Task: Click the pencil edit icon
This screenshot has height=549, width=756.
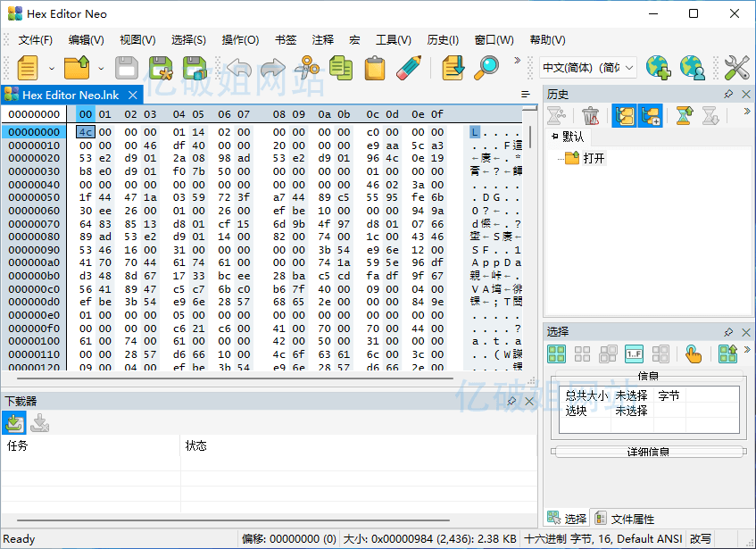Action: 409,68
